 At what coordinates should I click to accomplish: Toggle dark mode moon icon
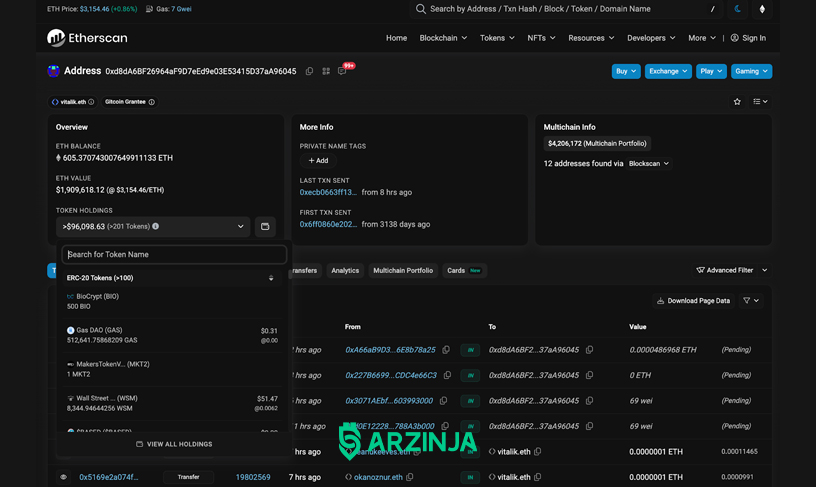737,9
